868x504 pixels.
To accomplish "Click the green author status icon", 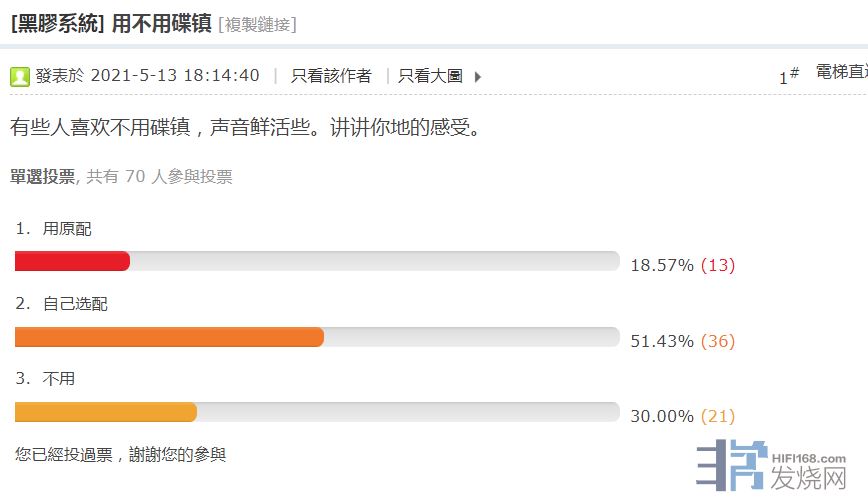I will (x=20, y=76).
